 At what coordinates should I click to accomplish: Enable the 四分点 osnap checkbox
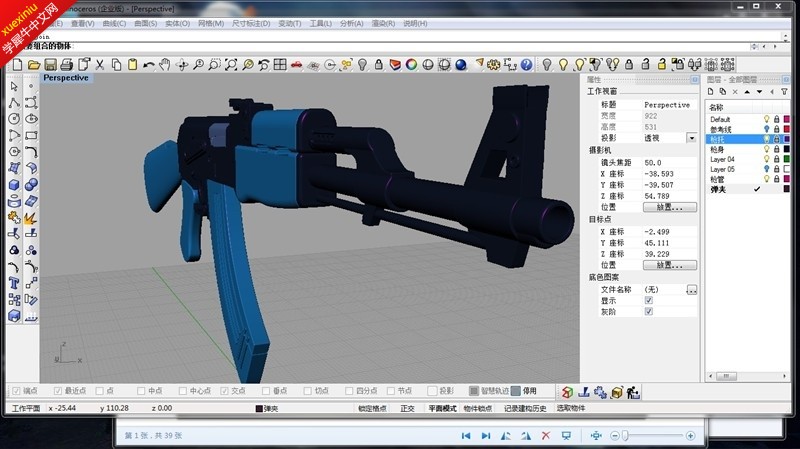(349, 391)
